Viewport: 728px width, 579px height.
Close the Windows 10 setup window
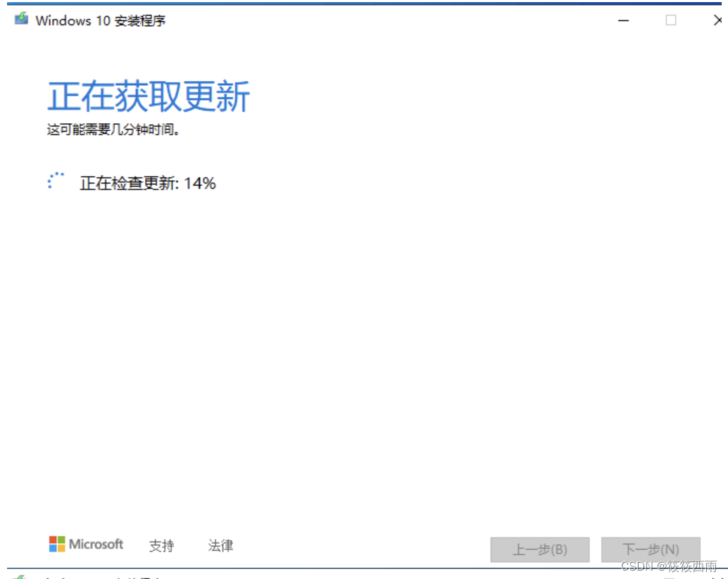(x=717, y=20)
